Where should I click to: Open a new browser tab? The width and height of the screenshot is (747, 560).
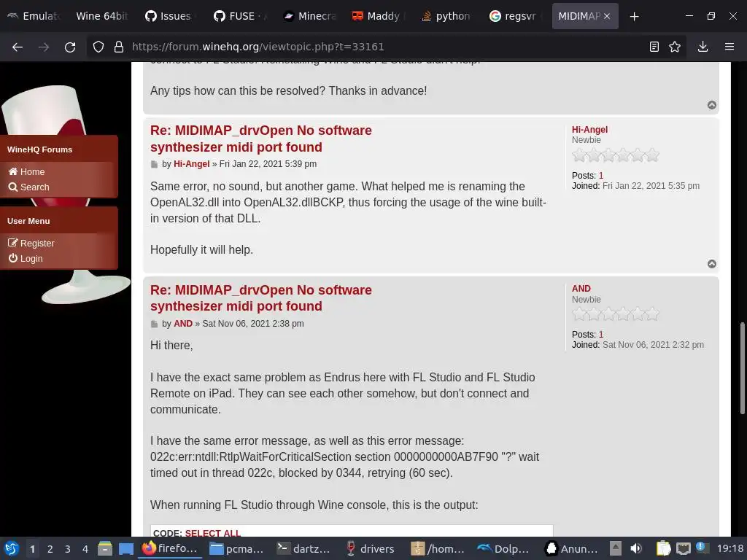634,17
